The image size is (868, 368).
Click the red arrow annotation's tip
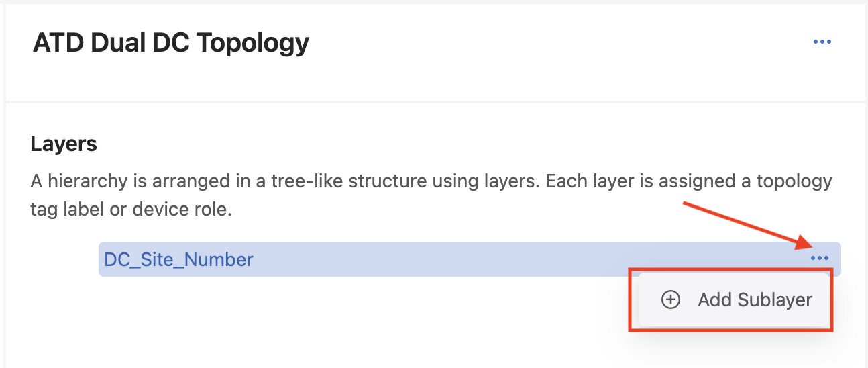click(806, 245)
